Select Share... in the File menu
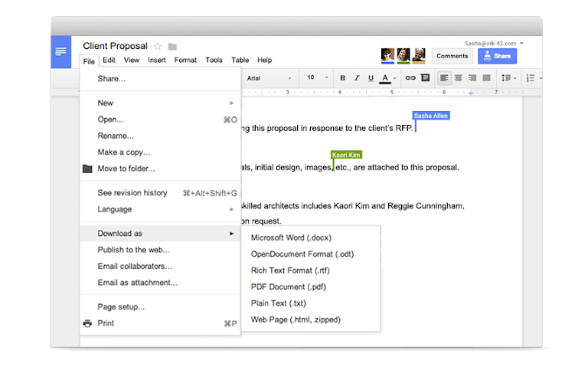The width and height of the screenshot is (588, 367). [160, 79]
